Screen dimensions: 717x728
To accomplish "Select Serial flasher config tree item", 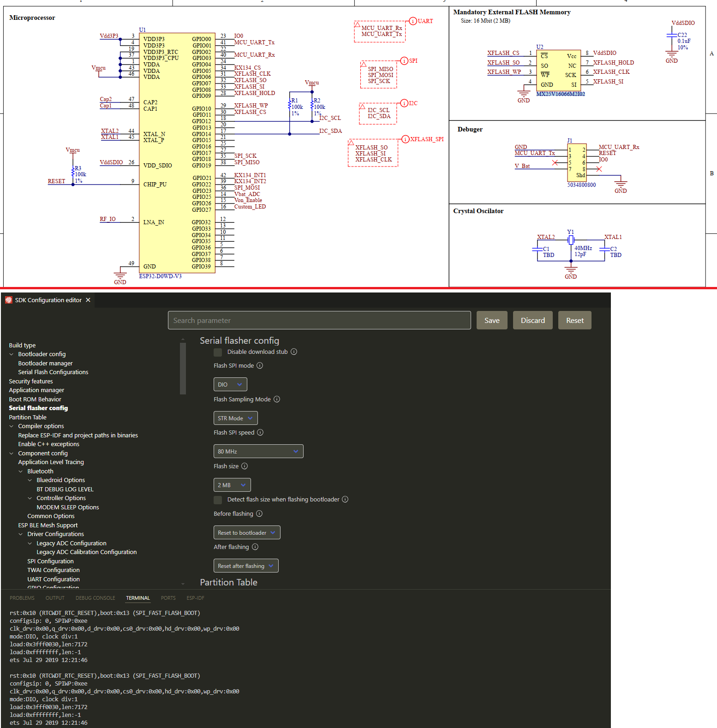I will 38,408.
